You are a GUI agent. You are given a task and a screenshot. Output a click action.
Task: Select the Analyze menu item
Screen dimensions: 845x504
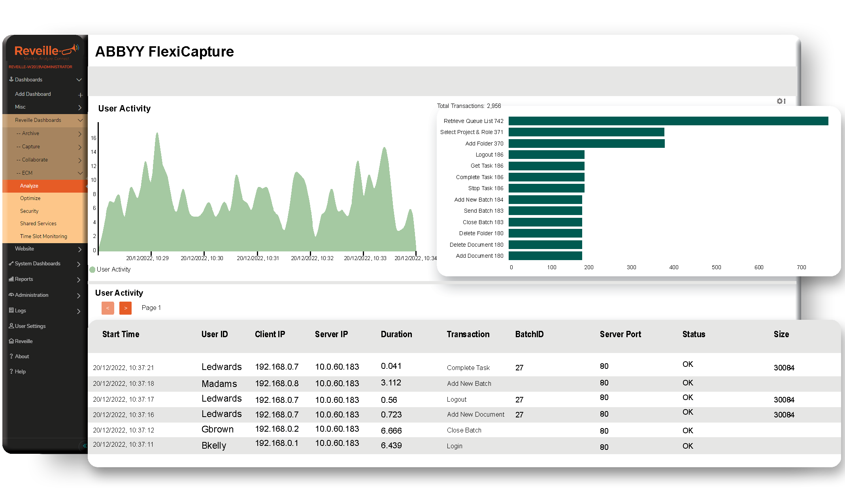[x=45, y=186]
